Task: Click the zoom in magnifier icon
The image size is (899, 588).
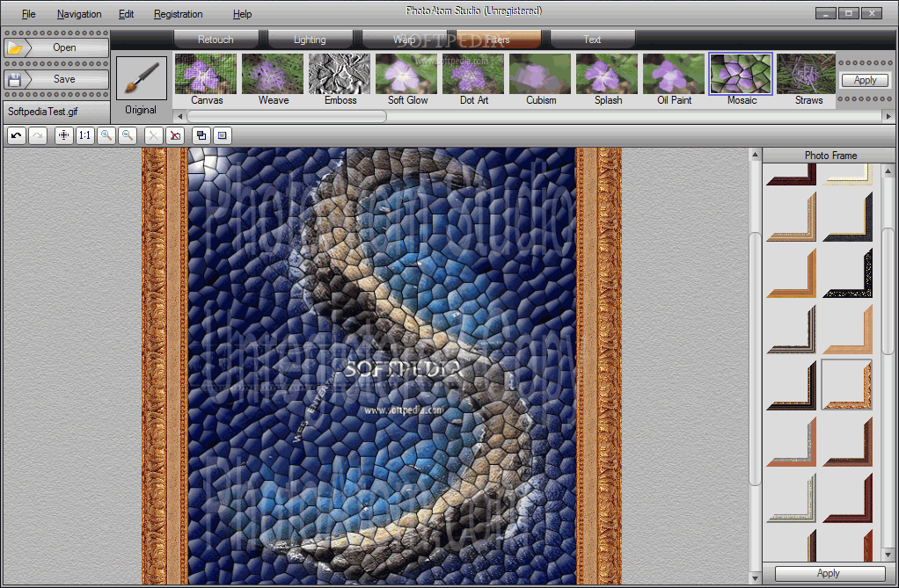Action: point(106,136)
